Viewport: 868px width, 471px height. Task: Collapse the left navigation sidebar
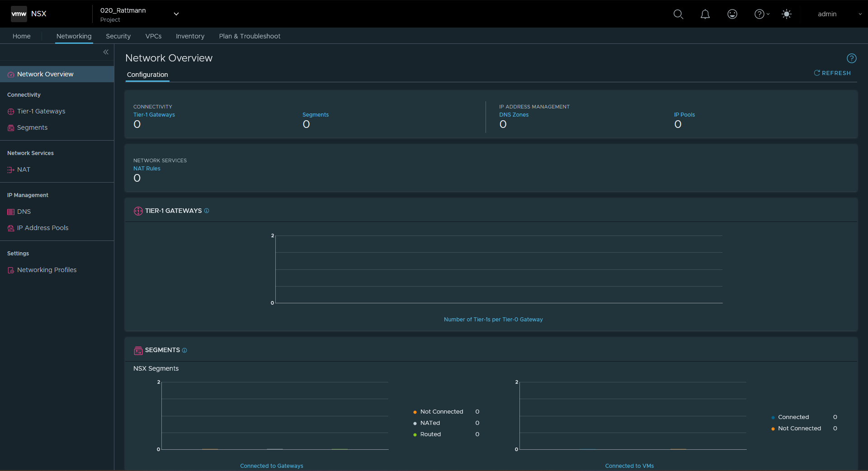pos(106,52)
